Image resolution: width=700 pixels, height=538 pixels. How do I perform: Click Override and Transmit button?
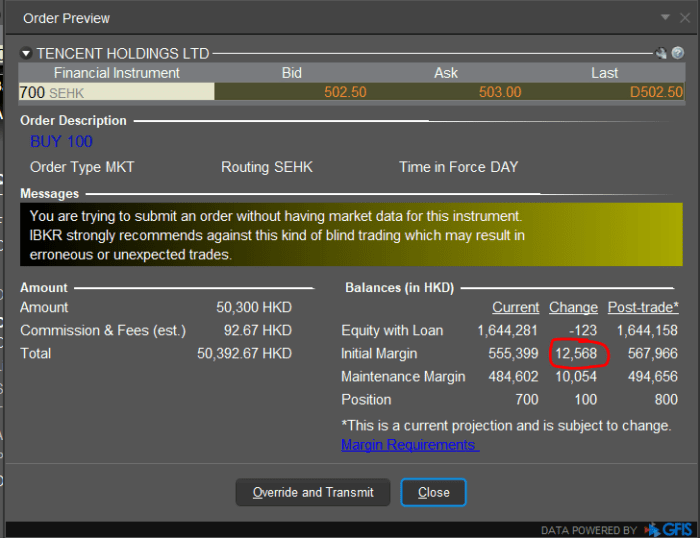313,492
